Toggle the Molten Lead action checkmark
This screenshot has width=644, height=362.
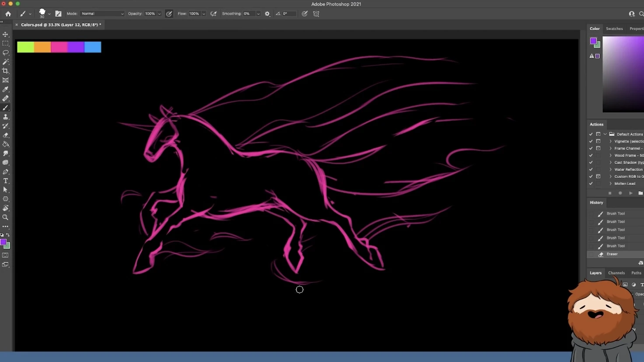[x=591, y=184]
